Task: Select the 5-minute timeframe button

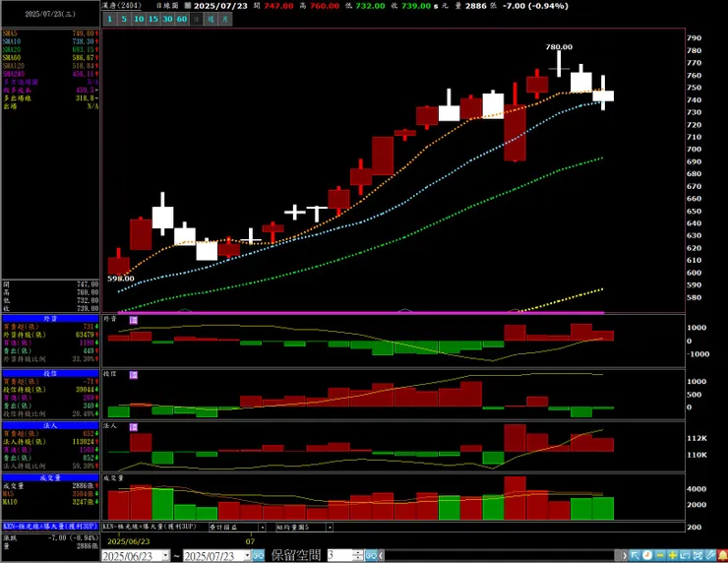Action: (x=124, y=19)
